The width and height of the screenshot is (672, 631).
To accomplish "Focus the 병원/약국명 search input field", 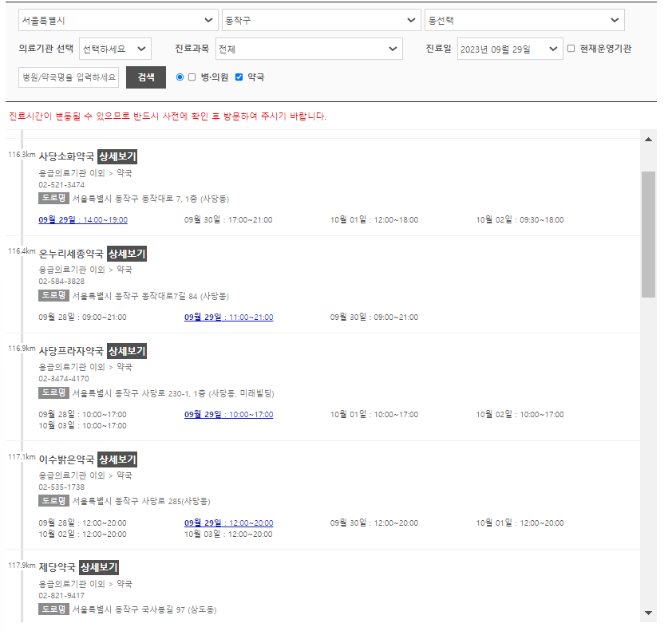I will tap(69, 77).
